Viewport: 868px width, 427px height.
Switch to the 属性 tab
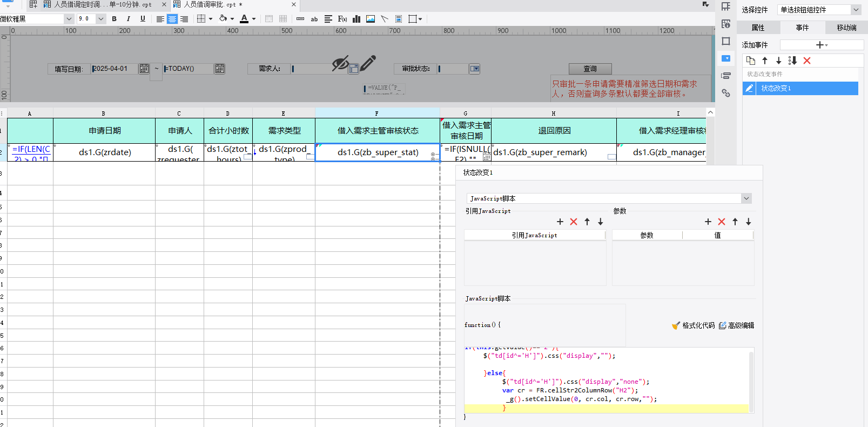758,28
